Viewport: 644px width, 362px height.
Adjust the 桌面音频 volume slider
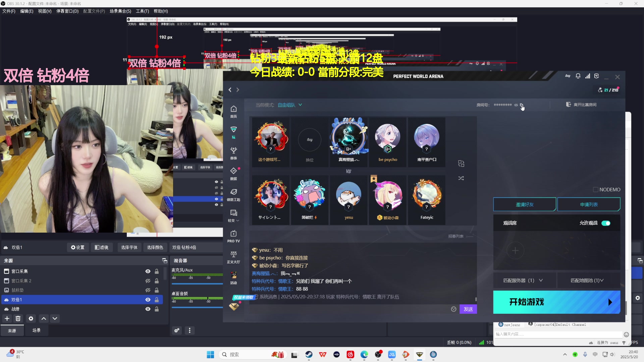[197, 307]
